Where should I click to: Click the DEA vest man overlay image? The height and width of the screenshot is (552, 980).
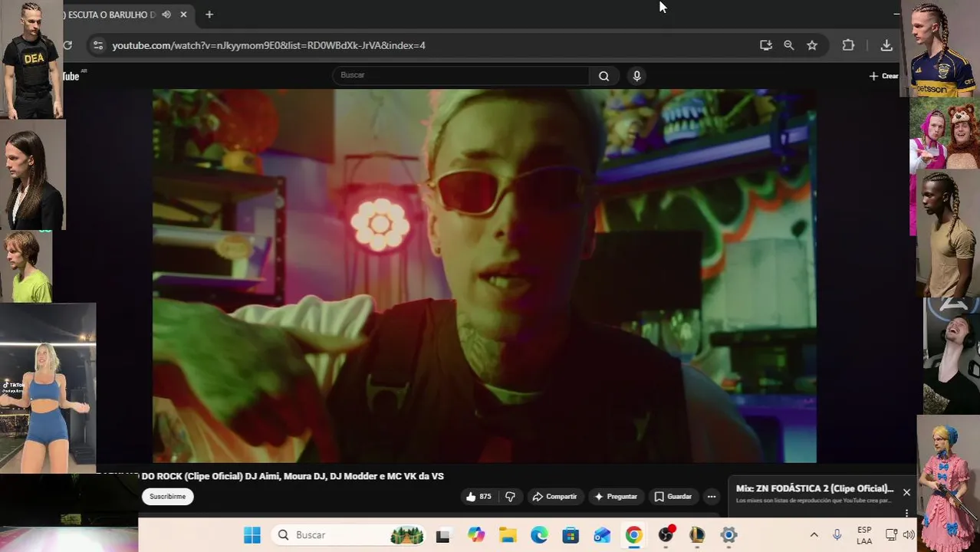coord(31,60)
